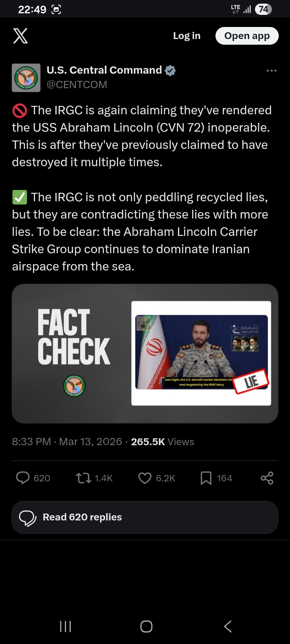Open Android recent apps icon
Viewport: 290px width, 644px height.
point(65,626)
